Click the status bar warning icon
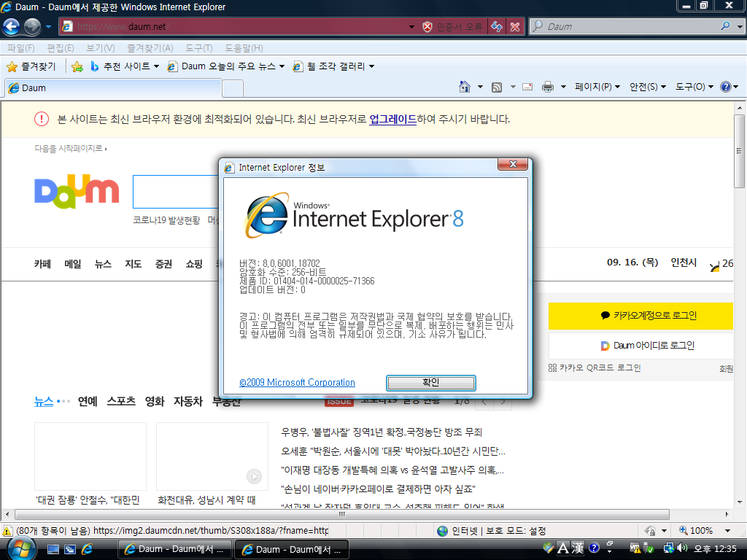747x560 pixels. pyautogui.click(x=7, y=531)
